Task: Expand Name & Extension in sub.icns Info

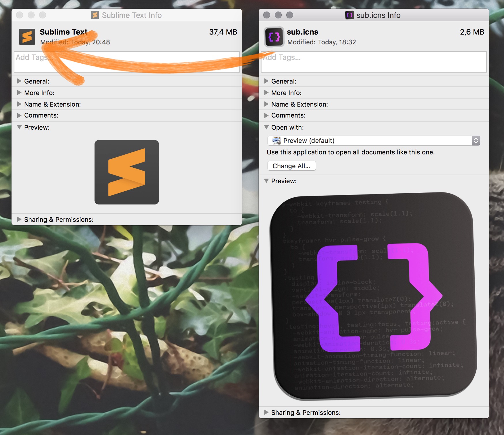Action: coord(266,104)
